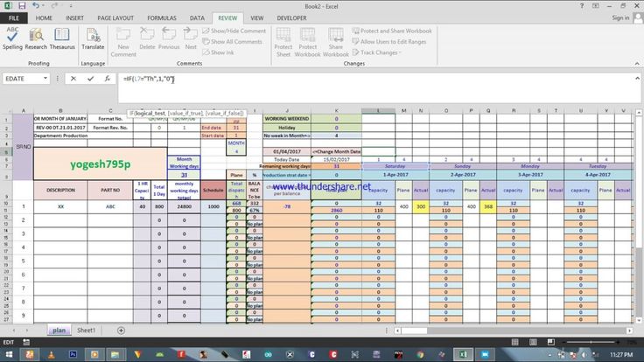Add a New Comment
Screen dimensions: 644x362
(123, 42)
